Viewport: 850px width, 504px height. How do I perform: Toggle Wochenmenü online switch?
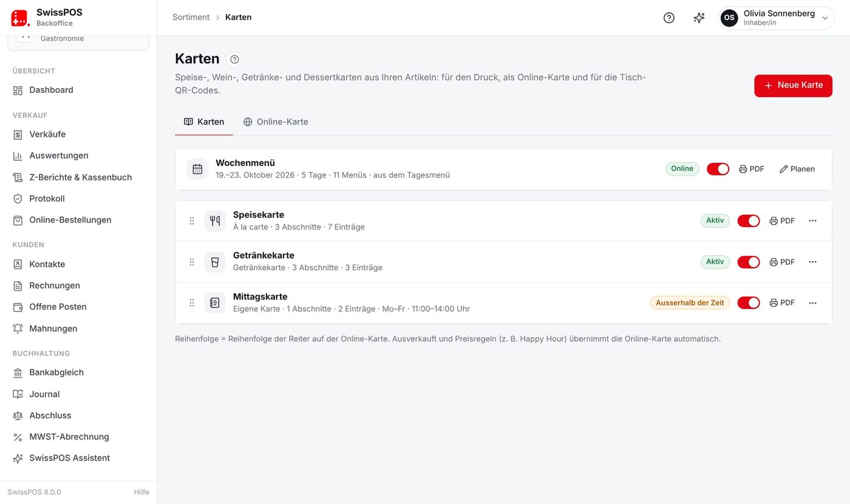[x=718, y=169]
